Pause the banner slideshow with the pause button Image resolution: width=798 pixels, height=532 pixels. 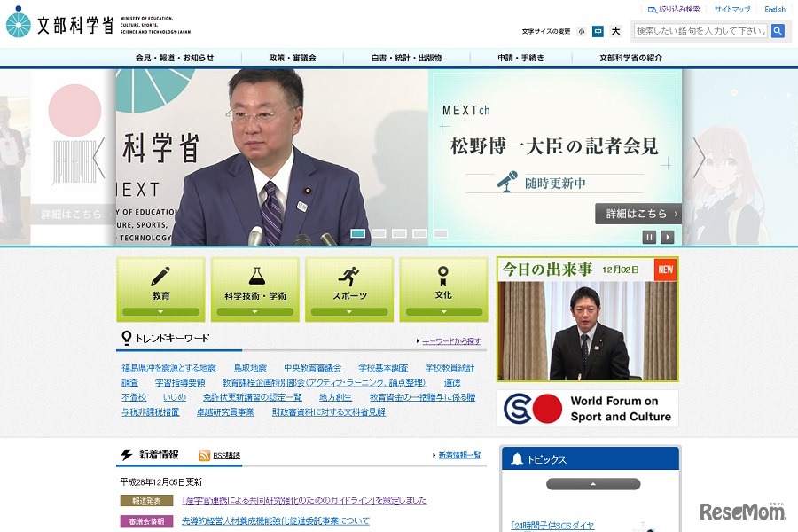(650, 237)
